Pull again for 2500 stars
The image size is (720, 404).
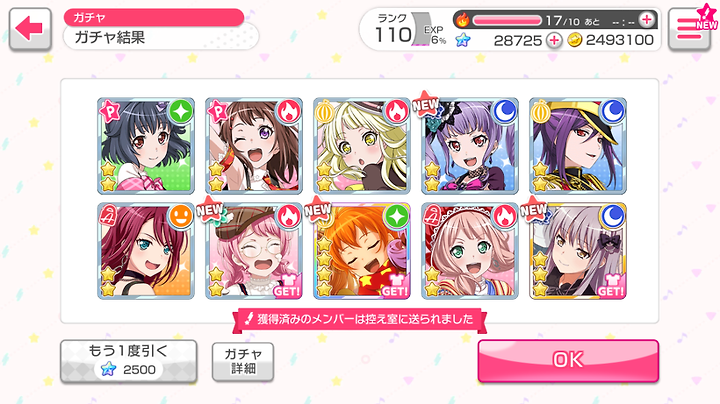129,361
